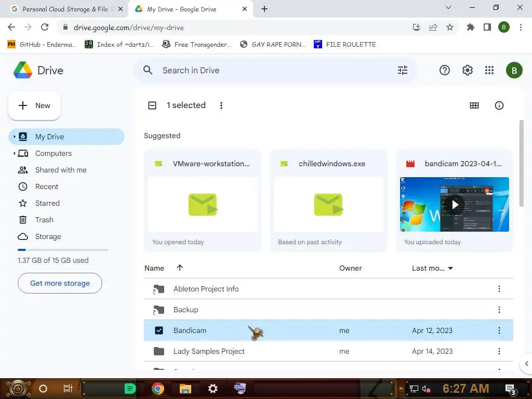Image resolution: width=532 pixels, height=399 pixels.
Task: Select Ableton Project Info folder name
Action: pos(206,289)
